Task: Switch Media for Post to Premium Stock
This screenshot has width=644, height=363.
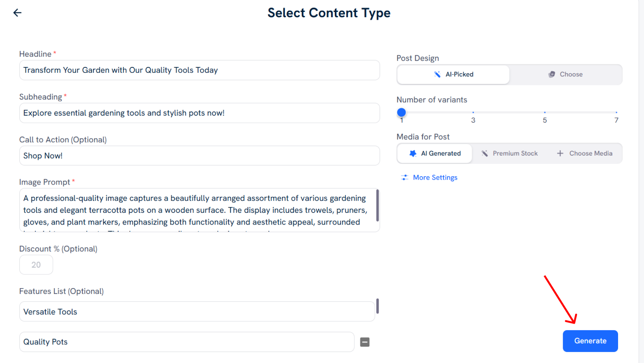Action: tap(510, 153)
